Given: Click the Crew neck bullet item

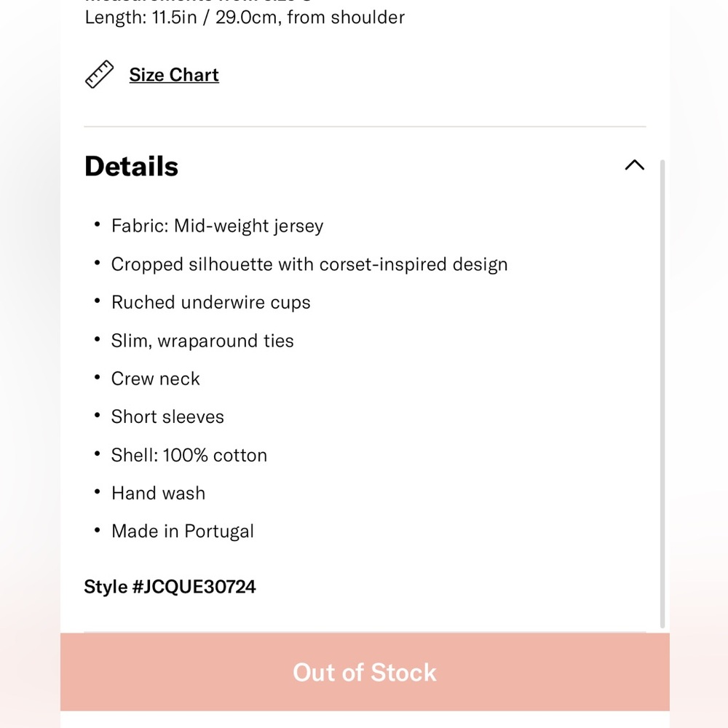Looking at the screenshot, I should [x=155, y=379].
